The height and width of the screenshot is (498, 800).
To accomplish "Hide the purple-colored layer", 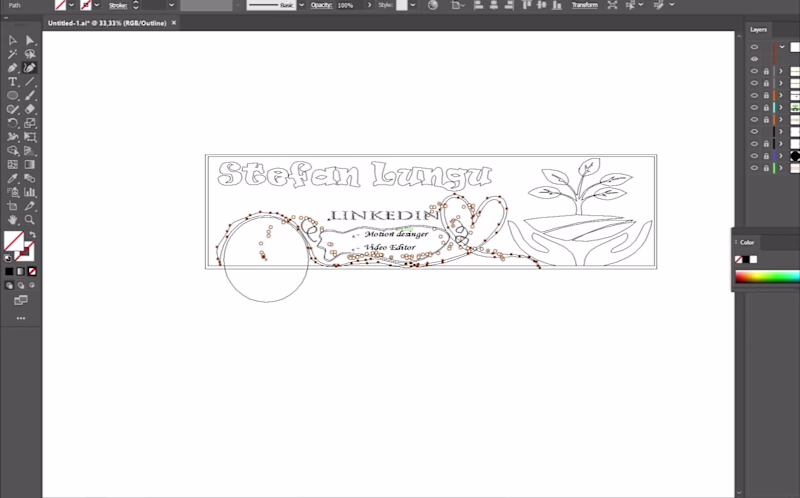I will coord(755,156).
